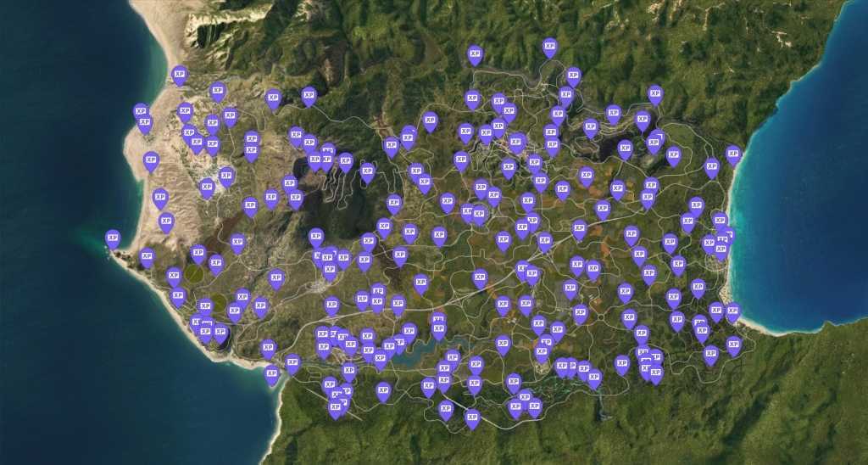Select the northernmost XP marker on the map

coord(549,47)
